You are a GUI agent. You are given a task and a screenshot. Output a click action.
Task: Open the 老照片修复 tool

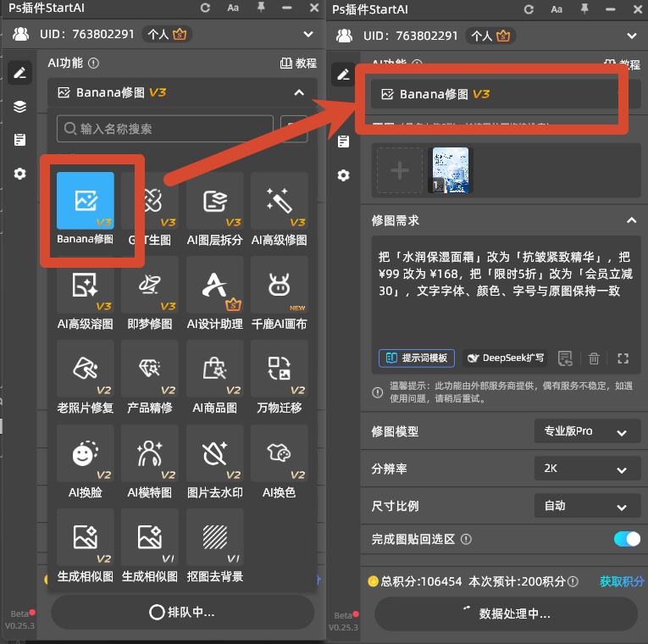pyautogui.click(x=86, y=369)
